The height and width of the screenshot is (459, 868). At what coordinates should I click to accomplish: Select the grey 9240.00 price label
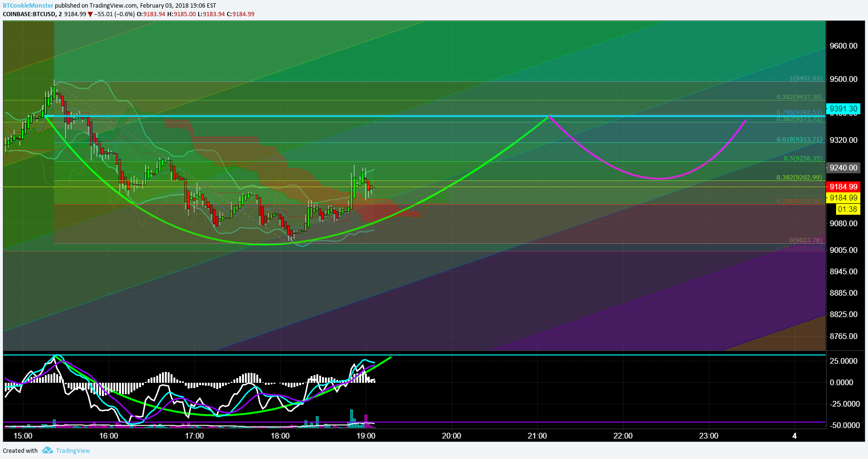(843, 168)
